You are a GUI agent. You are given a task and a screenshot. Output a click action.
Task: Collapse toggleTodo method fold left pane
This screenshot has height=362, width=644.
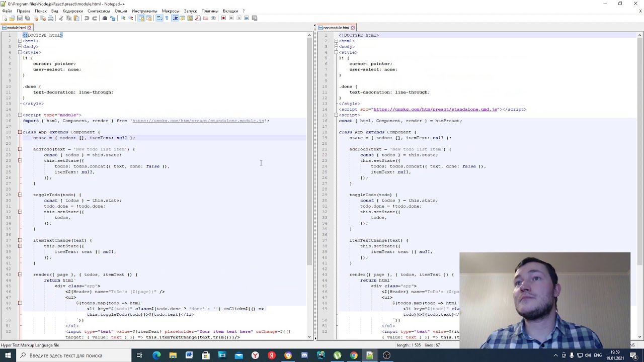(x=20, y=195)
